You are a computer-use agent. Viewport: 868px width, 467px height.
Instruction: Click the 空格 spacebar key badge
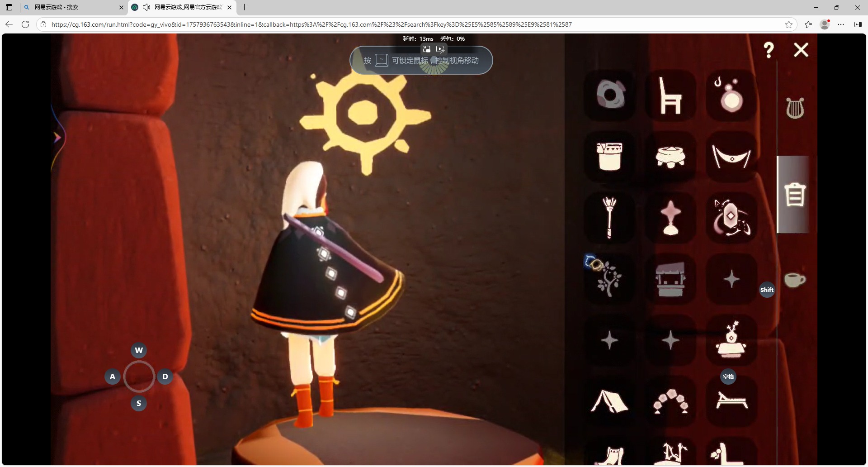[x=728, y=377]
